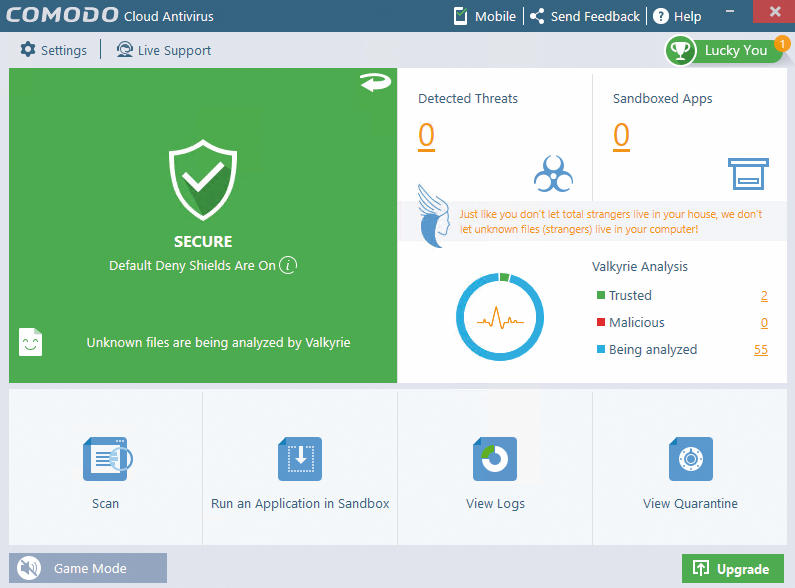Image resolution: width=795 pixels, height=588 pixels.
Task: Click the green Trusted legend swatch
Action: [x=601, y=295]
